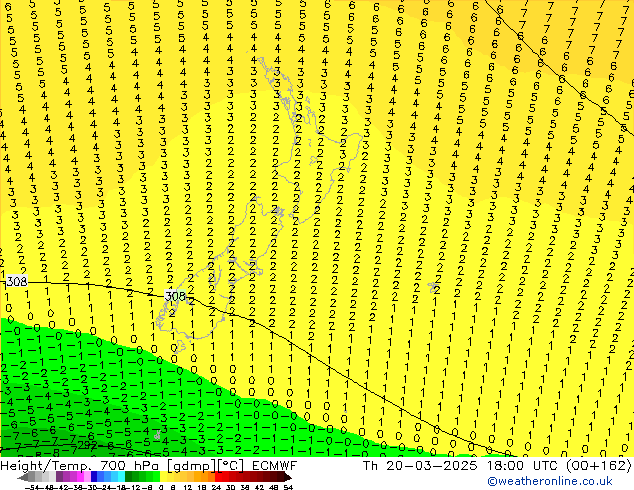The height and width of the screenshot is (490, 634).
Task: Click the yellow legend swatch above 0
Action: tap(163, 477)
